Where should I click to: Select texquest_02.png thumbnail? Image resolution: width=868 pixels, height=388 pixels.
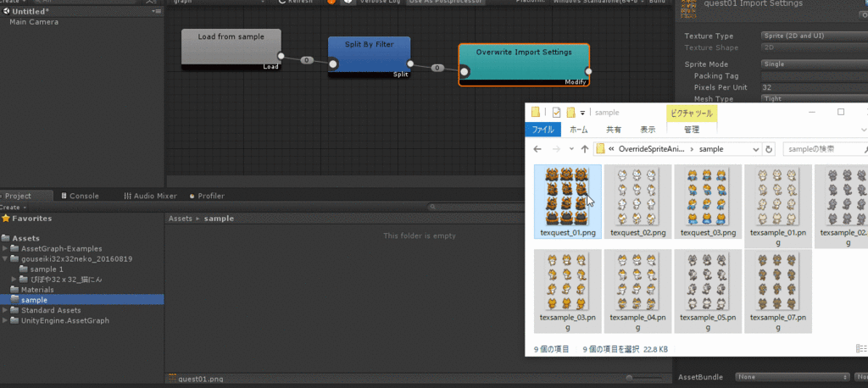point(637,202)
